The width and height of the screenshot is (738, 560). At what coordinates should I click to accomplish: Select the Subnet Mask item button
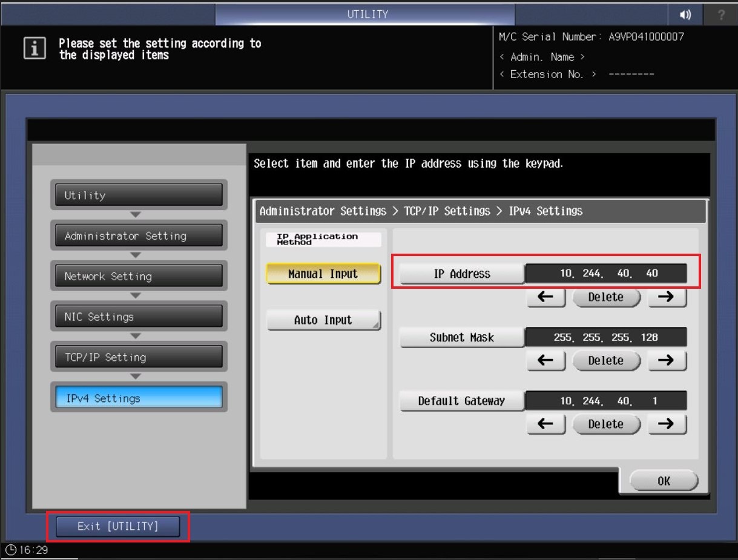tap(461, 337)
